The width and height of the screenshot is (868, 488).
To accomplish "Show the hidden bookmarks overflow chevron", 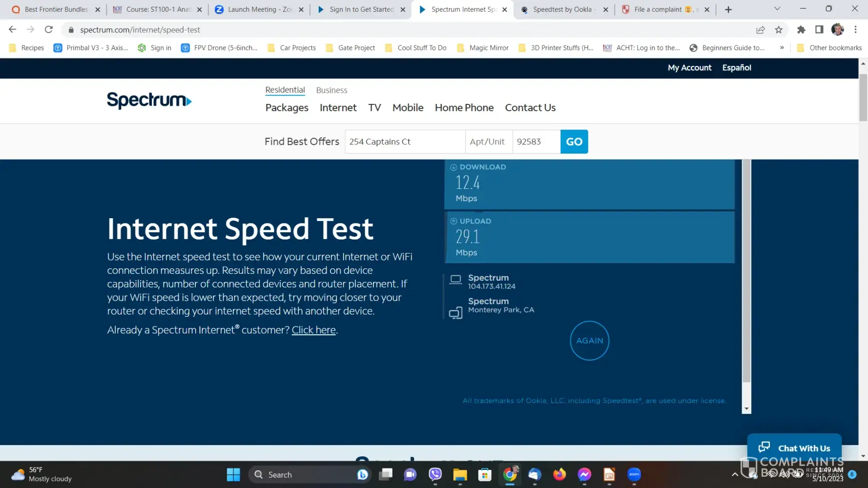I will 782,48.
